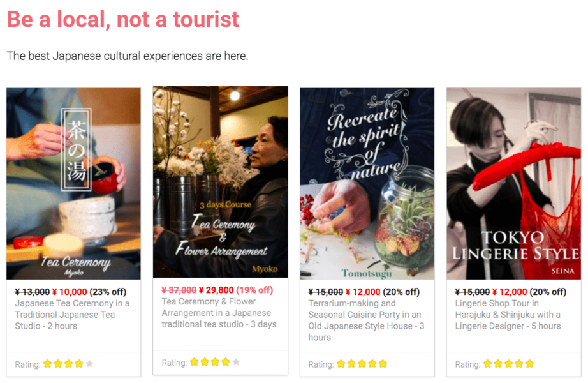Open the Recreate the spirit of nature image
The image size is (588, 383).
pyautogui.click(x=367, y=184)
